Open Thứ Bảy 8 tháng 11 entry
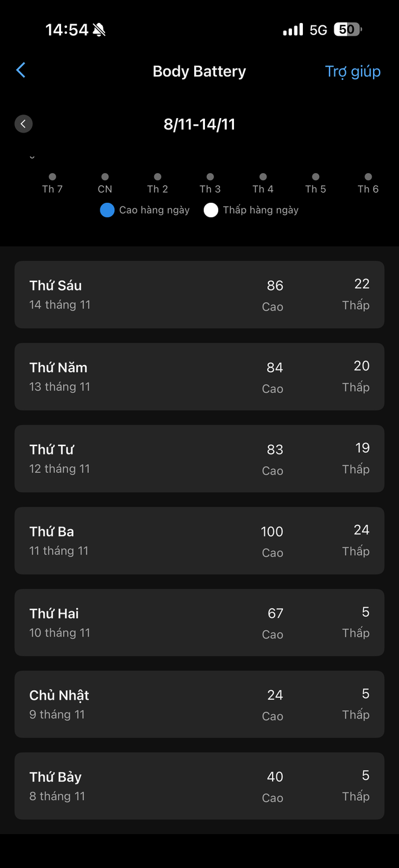This screenshot has width=399, height=868. pos(199,786)
